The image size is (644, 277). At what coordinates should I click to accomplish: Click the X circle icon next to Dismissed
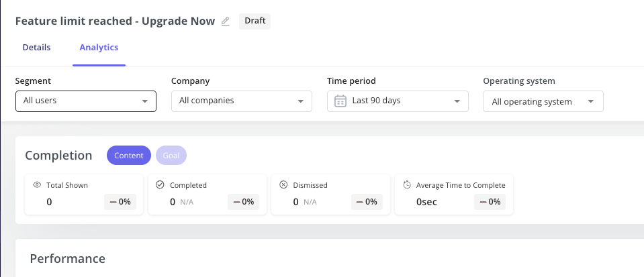283,184
